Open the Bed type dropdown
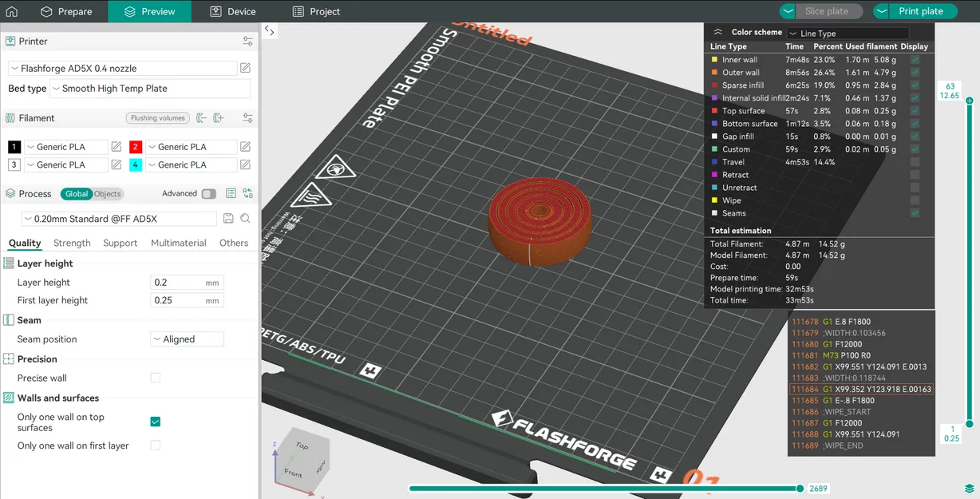The width and height of the screenshot is (980, 499). (150, 89)
